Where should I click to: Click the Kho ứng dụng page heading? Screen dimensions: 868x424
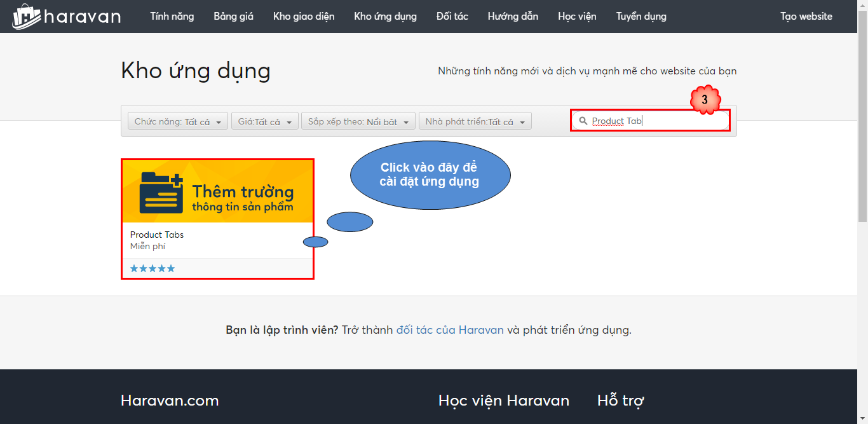tap(196, 71)
